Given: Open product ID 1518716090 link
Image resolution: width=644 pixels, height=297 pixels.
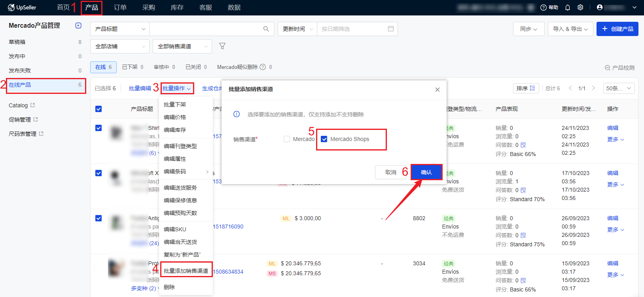Looking at the screenshot, I should pos(228,227).
